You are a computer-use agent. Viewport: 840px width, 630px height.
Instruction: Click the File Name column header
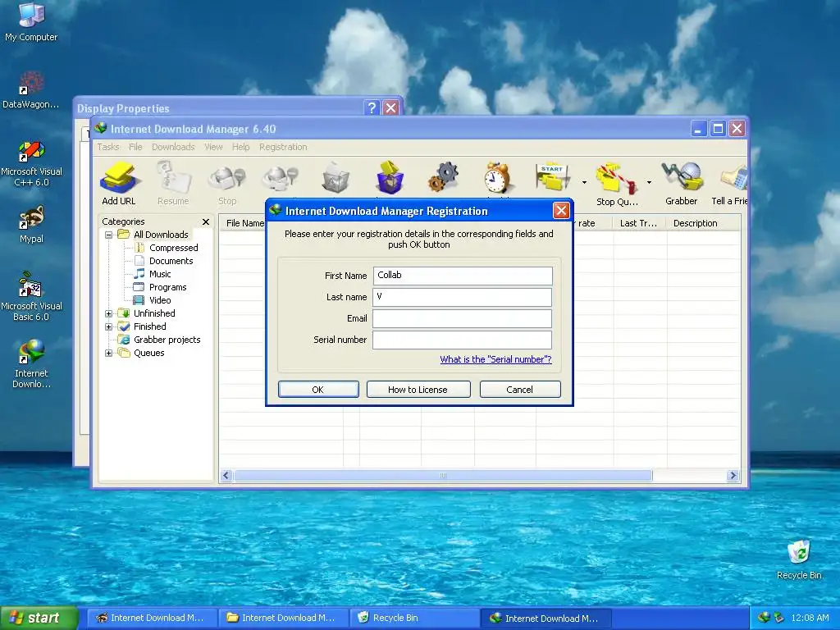244,223
